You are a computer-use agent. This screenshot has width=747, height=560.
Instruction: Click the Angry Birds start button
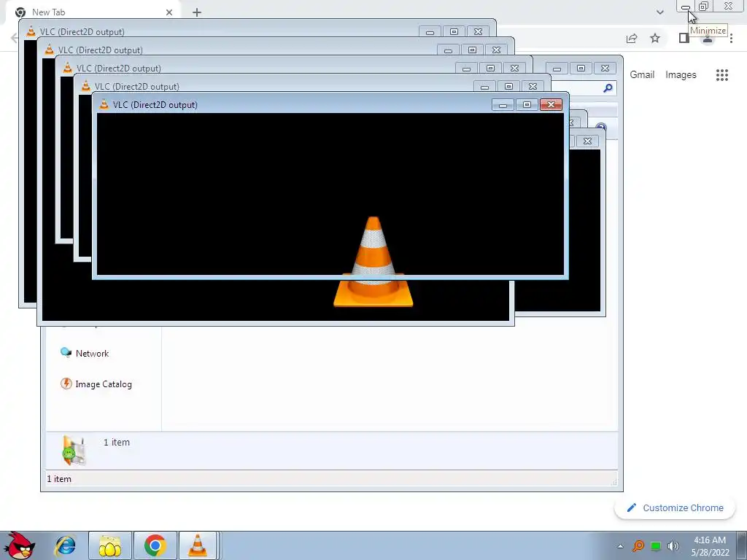tap(19, 545)
